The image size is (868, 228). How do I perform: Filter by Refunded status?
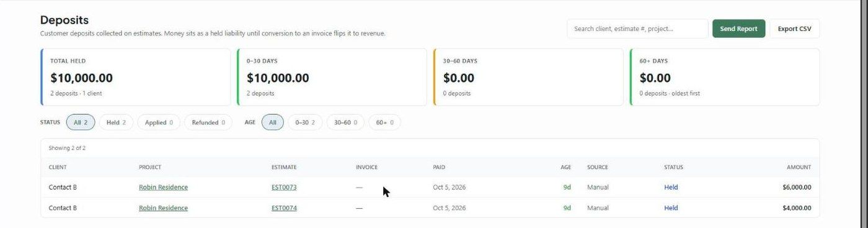(x=208, y=122)
